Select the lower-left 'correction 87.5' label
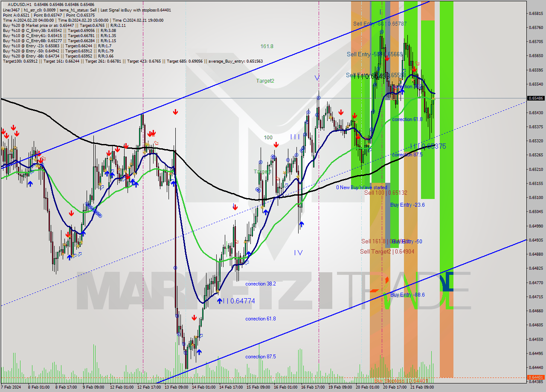 (x=260, y=357)
